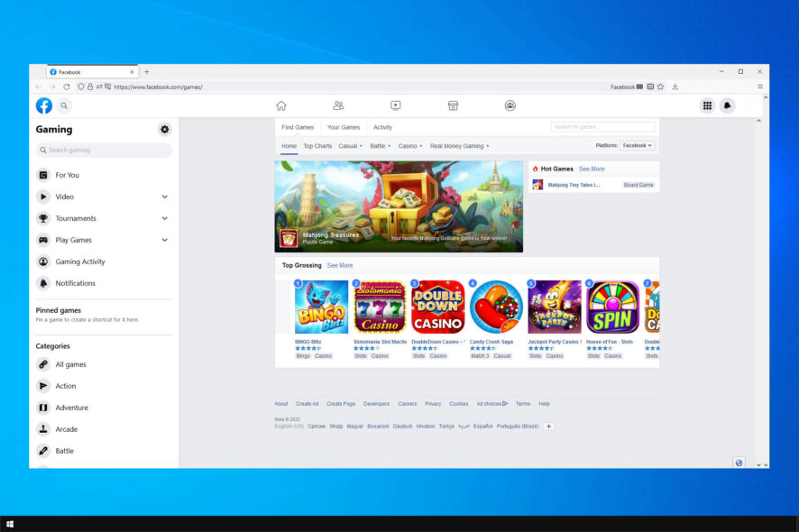Click the Search for games field

[602, 127]
